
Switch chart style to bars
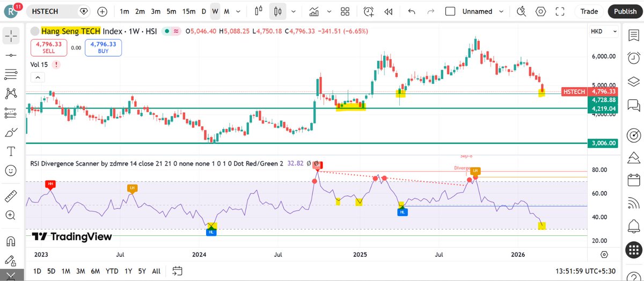coord(259,11)
